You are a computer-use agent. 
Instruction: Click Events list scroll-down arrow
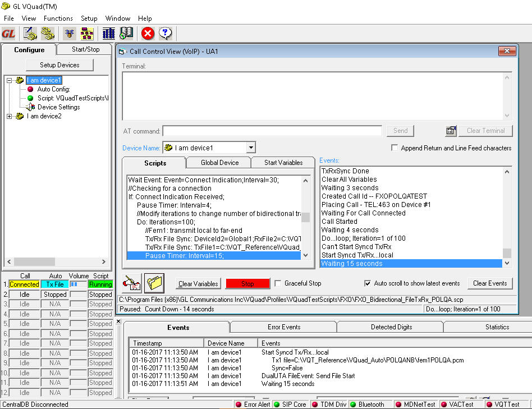507,263
